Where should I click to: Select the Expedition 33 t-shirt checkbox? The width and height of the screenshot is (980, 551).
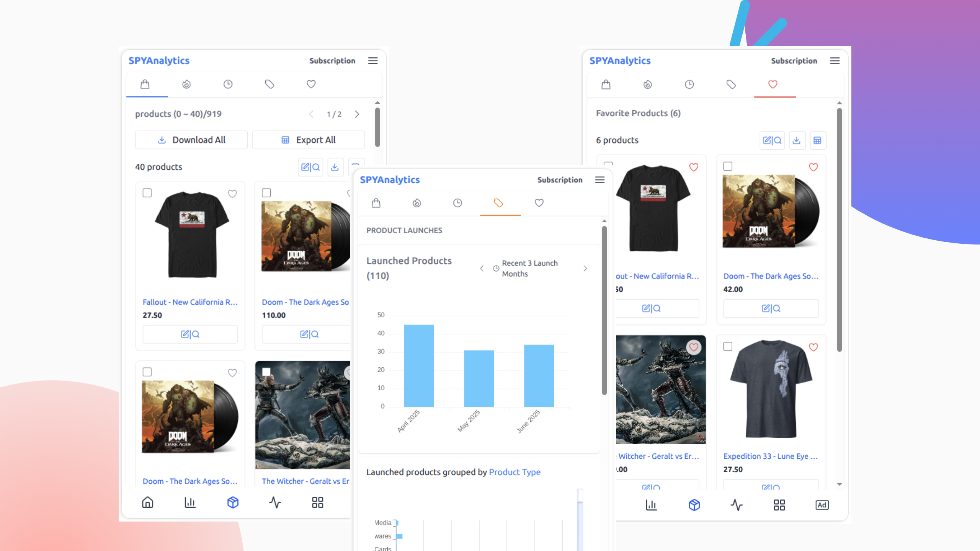(x=727, y=346)
